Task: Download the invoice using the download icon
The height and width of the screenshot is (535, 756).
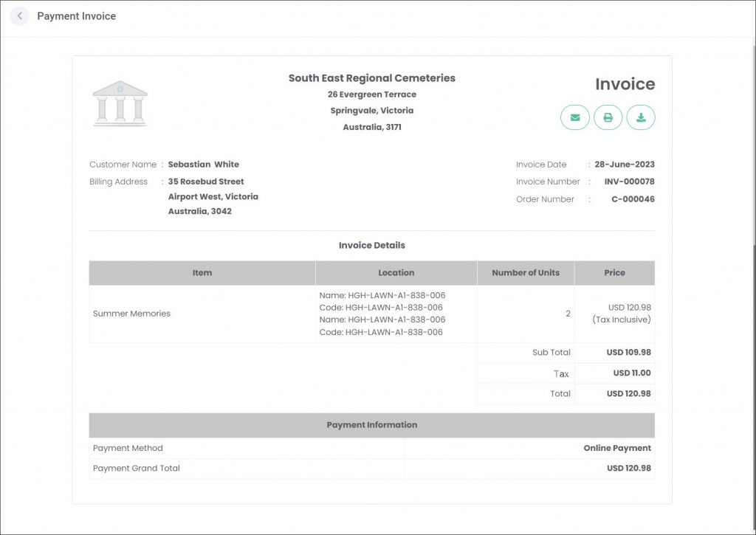Action: [x=641, y=117]
